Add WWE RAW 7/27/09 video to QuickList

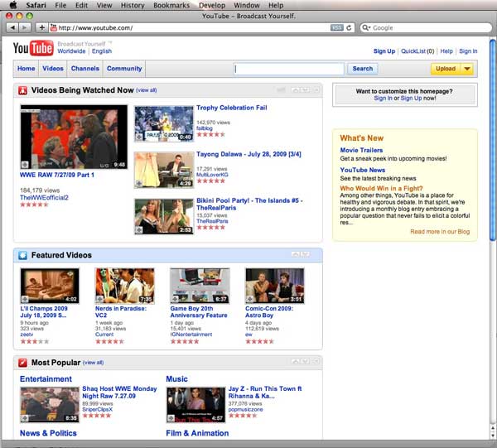(25, 165)
